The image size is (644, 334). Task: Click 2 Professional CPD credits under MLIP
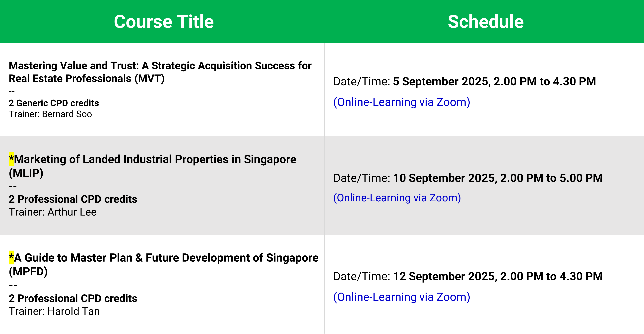pos(73,199)
